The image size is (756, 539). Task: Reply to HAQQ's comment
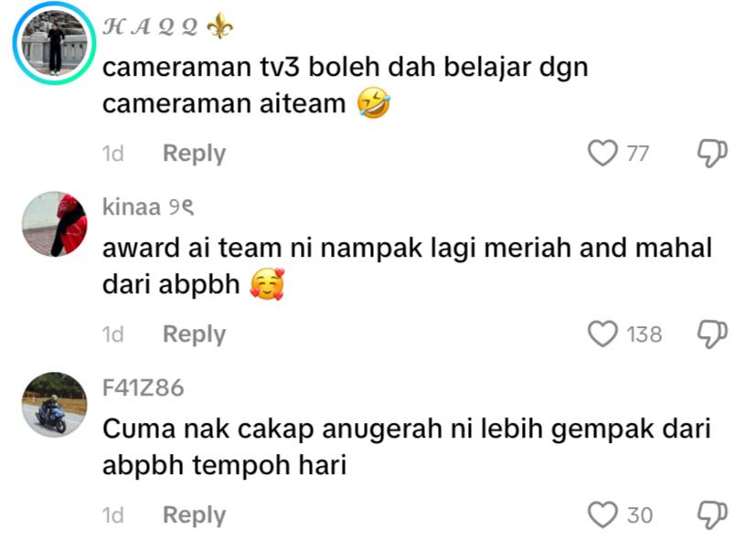pyautogui.click(x=195, y=153)
